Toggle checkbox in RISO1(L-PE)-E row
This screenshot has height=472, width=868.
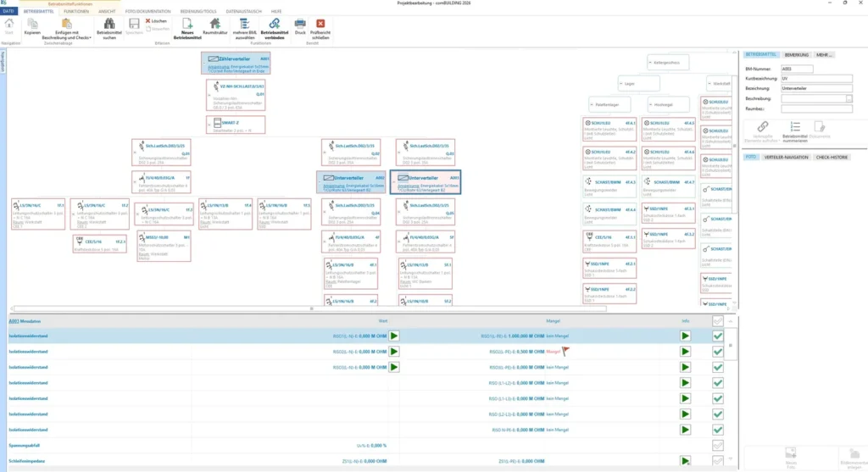(718, 336)
